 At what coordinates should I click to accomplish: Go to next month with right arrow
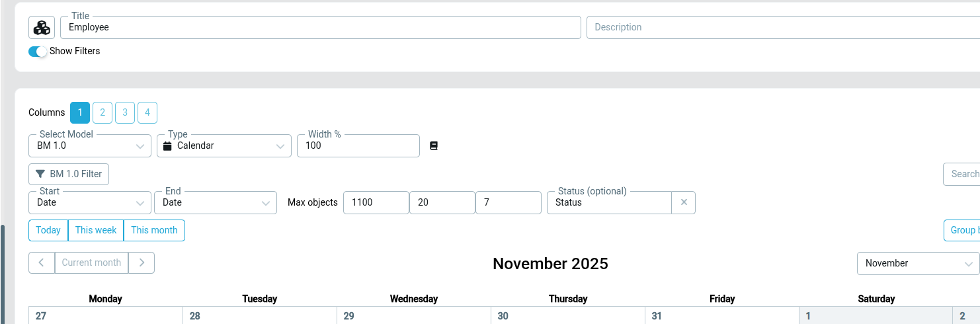[142, 263]
